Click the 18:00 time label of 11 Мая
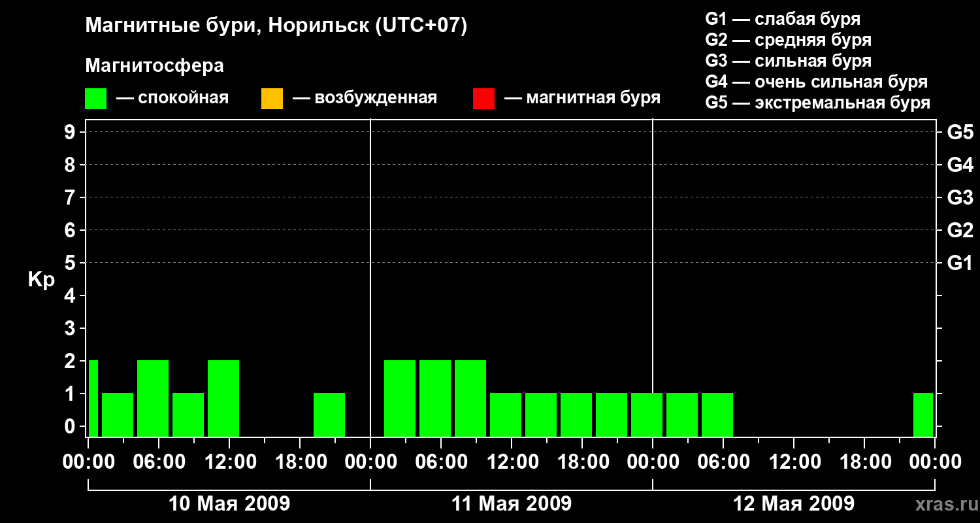This screenshot has width=980, height=523. [x=582, y=462]
